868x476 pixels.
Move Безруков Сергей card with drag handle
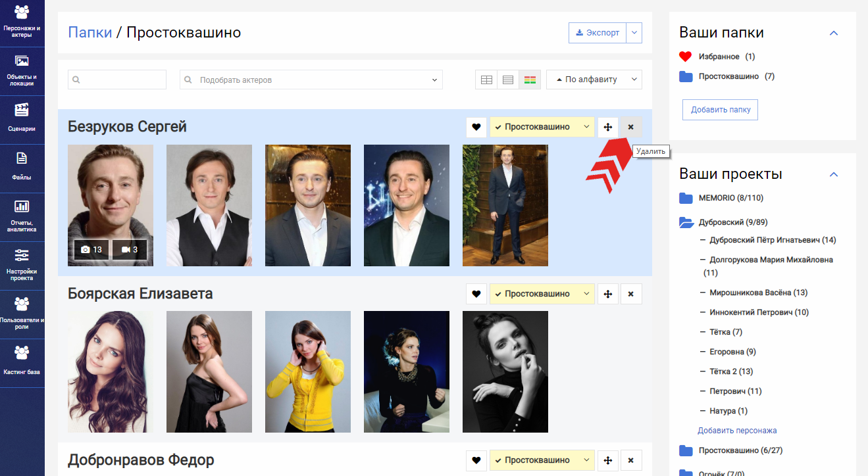(x=608, y=127)
